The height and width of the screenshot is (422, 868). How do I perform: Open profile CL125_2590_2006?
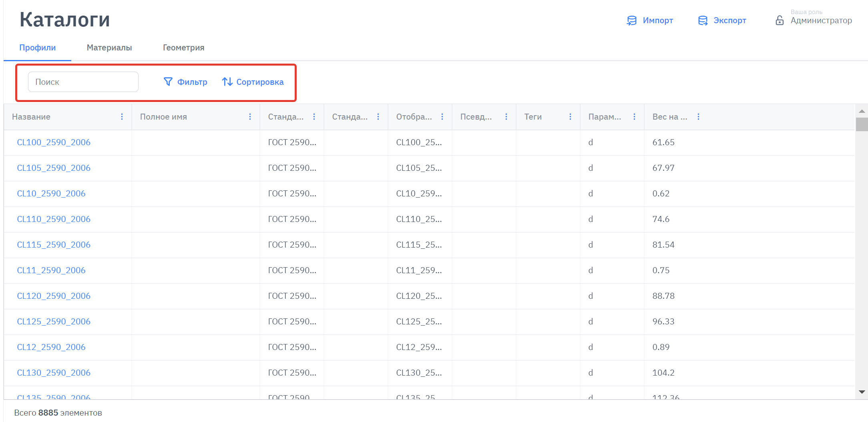[x=54, y=322]
